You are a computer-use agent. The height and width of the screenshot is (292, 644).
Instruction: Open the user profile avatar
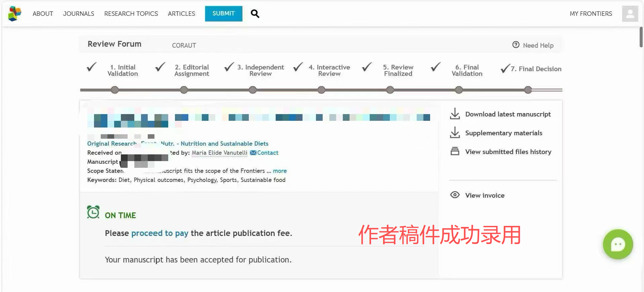click(x=630, y=14)
